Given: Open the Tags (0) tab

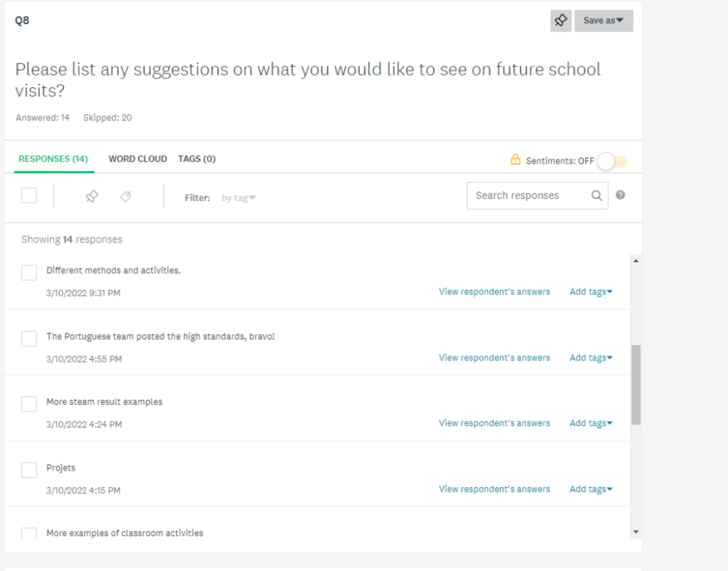Looking at the screenshot, I should pyautogui.click(x=197, y=159).
